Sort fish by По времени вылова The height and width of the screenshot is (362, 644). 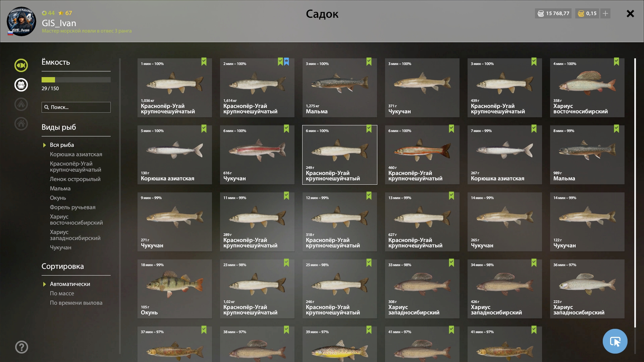click(x=76, y=303)
